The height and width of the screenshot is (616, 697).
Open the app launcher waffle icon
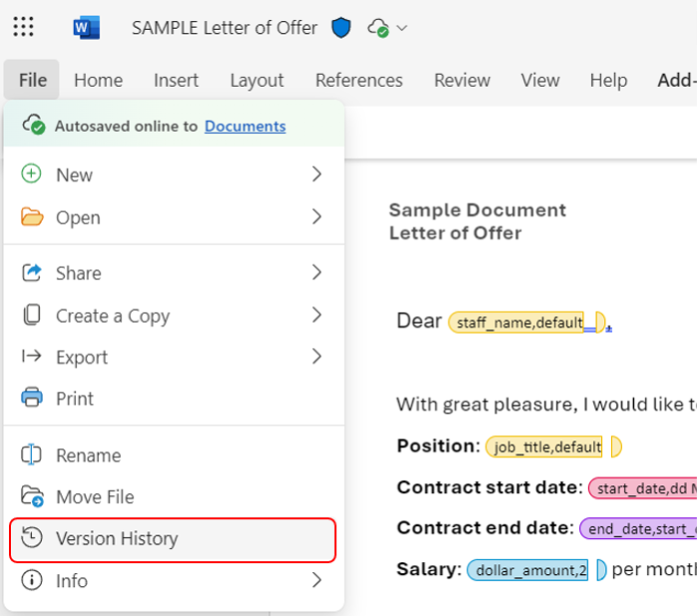23,27
